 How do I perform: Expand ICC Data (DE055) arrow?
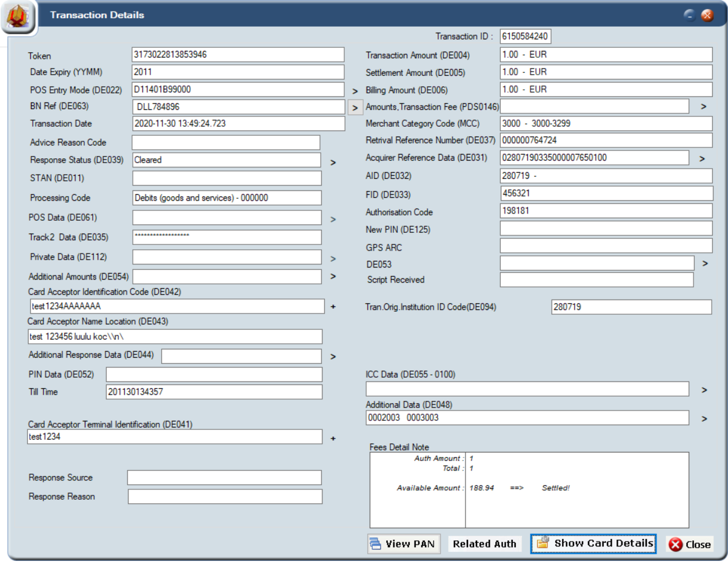pyautogui.click(x=704, y=390)
